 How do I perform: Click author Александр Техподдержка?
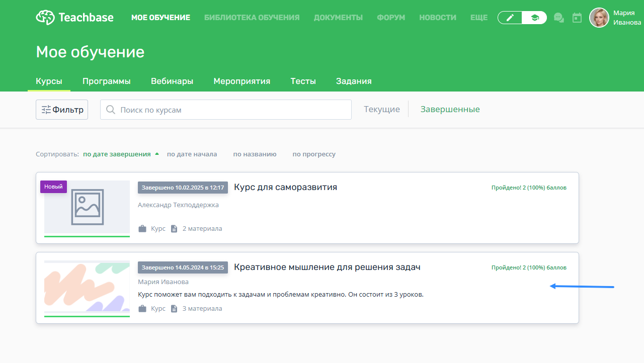click(178, 205)
